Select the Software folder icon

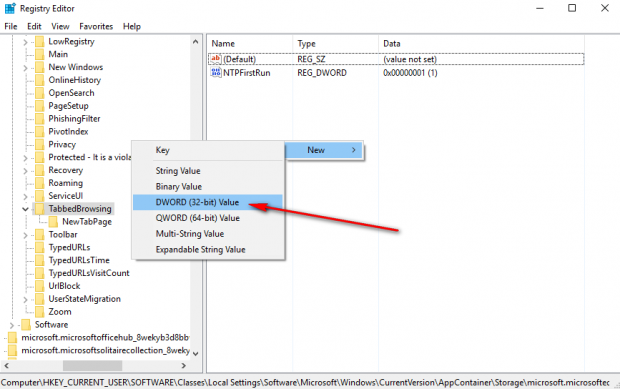26,325
